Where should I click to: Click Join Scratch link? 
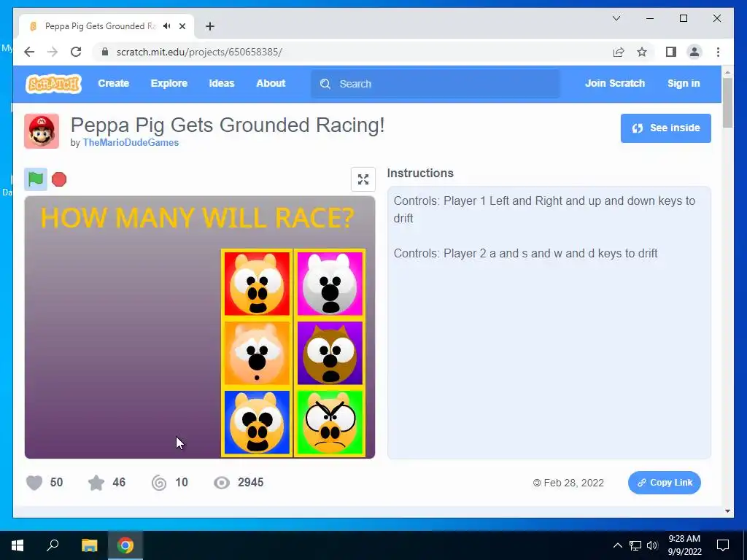(614, 83)
